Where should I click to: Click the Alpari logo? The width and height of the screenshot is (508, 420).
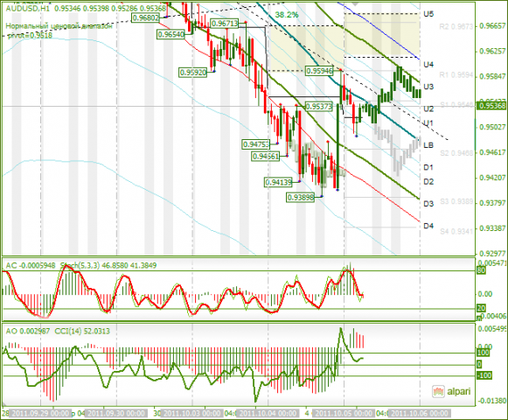coord(451,391)
